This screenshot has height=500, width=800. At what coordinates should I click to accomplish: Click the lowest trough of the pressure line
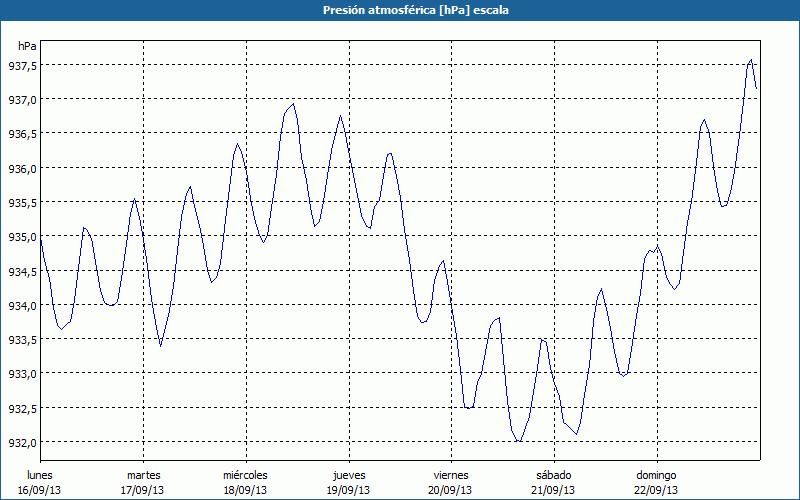(x=519, y=441)
